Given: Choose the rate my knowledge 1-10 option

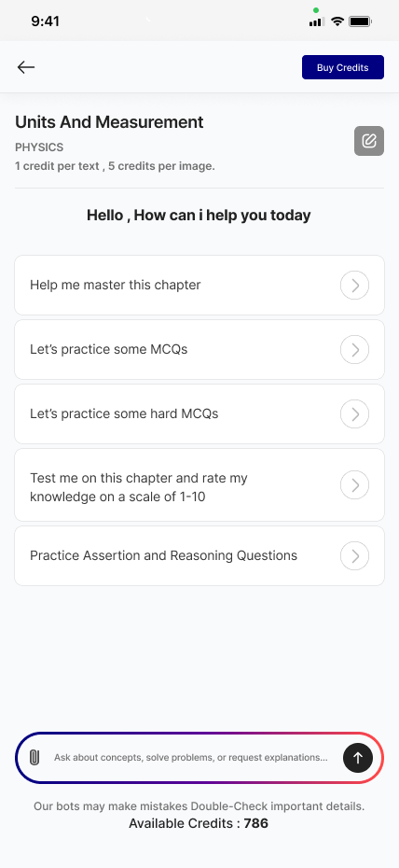Looking at the screenshot, I should tap(199, 485).
